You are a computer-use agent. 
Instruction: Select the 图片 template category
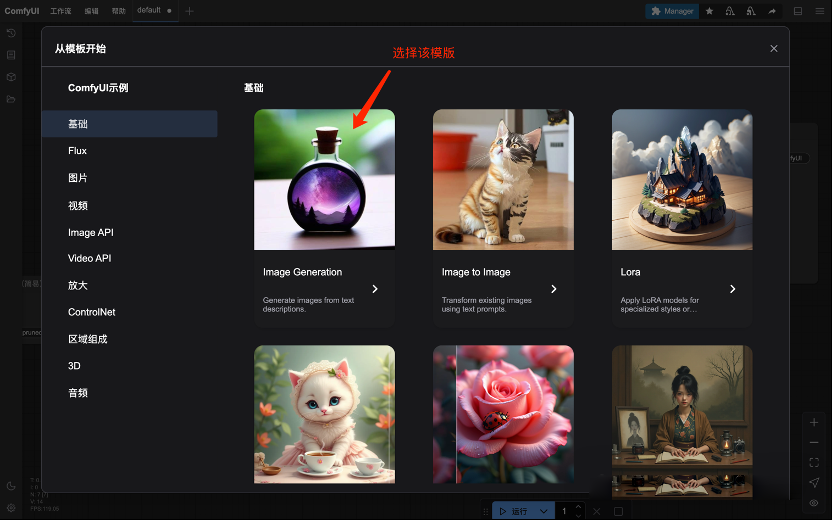point(129,178)
